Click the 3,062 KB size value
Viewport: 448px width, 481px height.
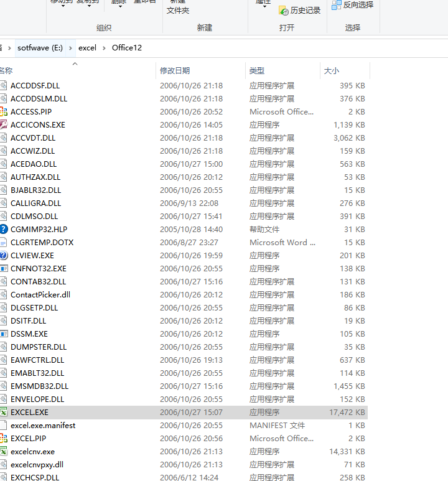pyautogui.click(x=349, y=138)
